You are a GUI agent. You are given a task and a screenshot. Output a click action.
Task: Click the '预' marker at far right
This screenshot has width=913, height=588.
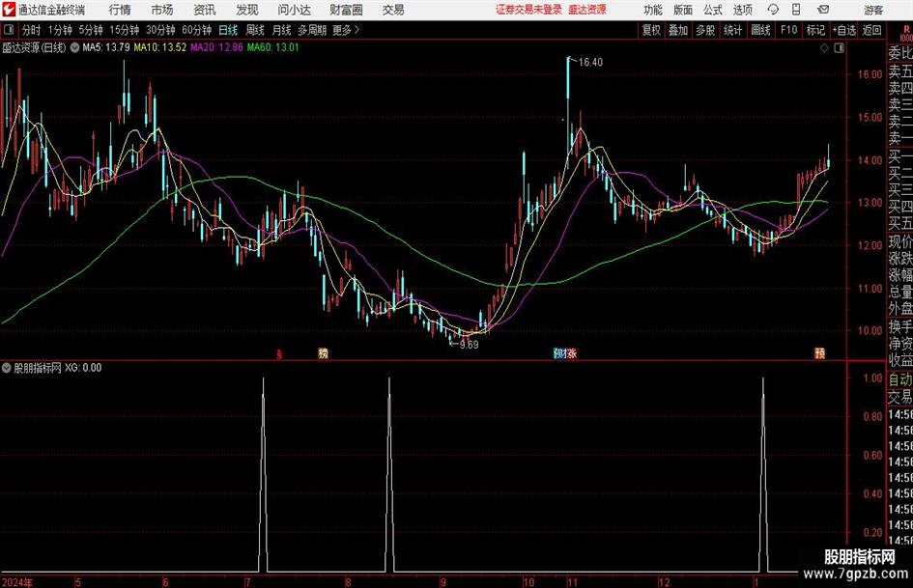pyautogui.click(x=820, y=352)
